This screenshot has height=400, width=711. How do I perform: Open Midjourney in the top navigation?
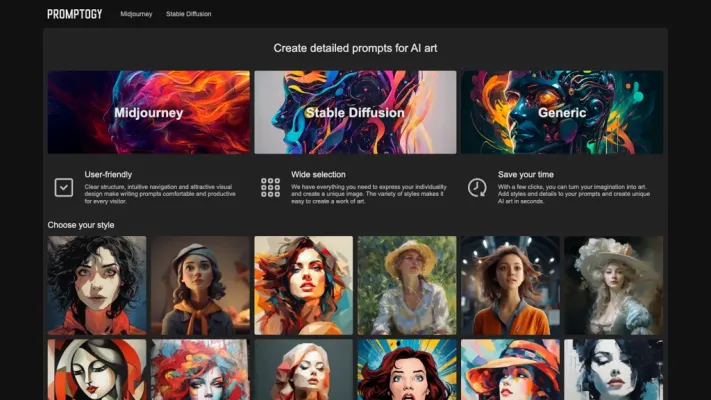click(136, 14)
